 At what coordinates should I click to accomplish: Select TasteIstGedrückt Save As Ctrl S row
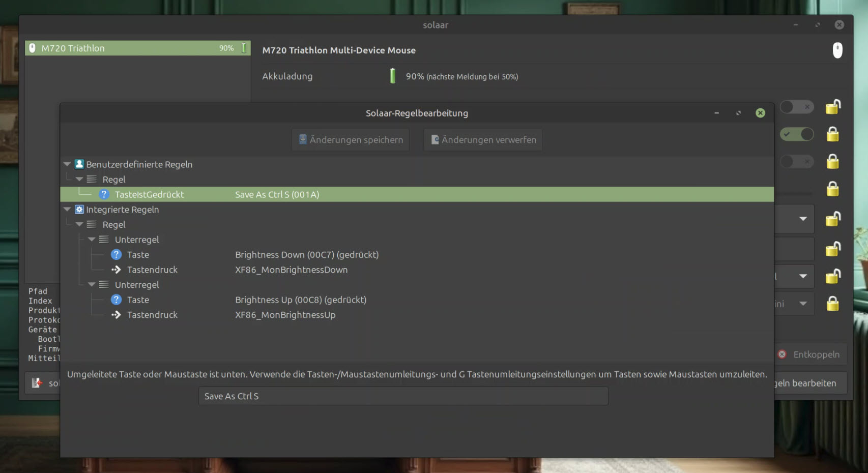(x=417, y=194)
